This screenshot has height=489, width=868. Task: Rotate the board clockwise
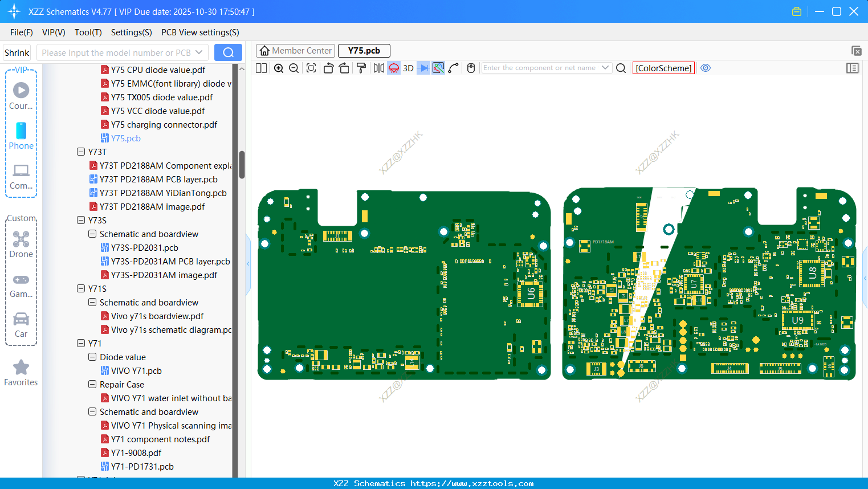(344, 68)
